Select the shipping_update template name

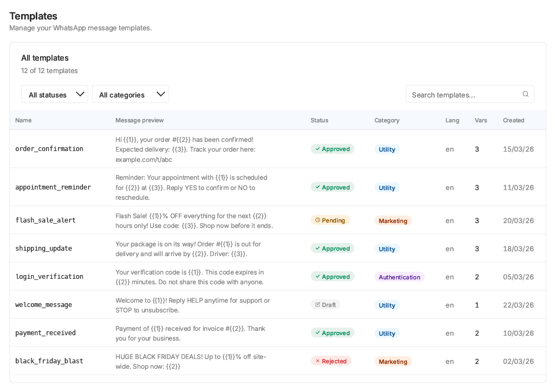(43, 248)
